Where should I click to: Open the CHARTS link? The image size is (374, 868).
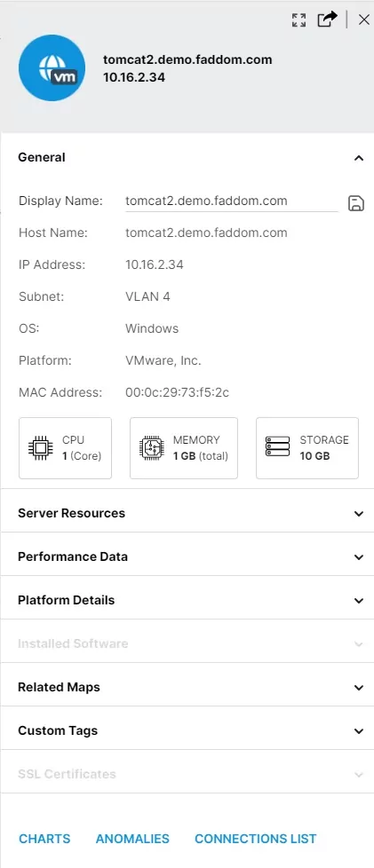tap(44, 839)
